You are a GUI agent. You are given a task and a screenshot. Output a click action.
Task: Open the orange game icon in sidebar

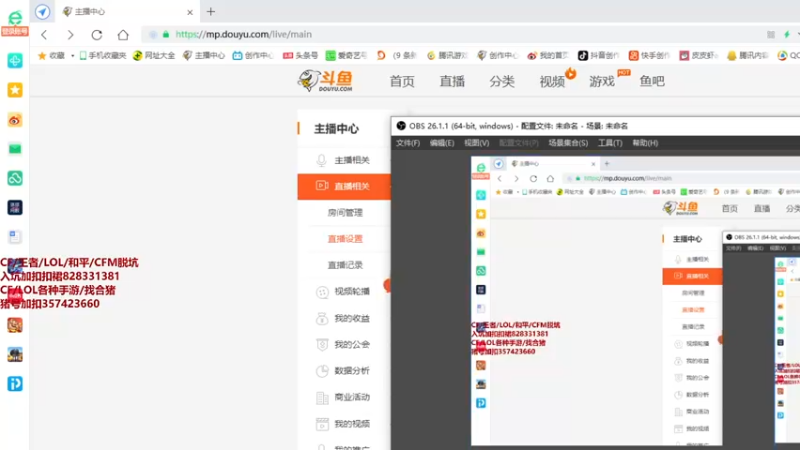15,325
